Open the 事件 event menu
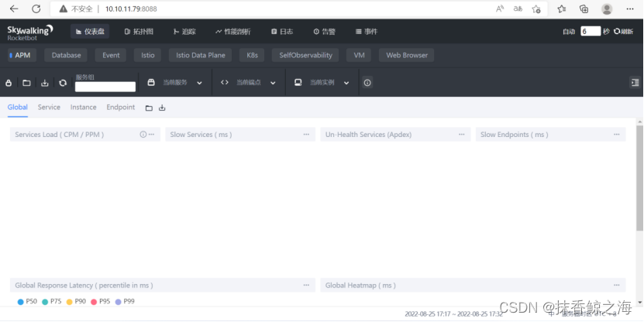 point(367,32)
